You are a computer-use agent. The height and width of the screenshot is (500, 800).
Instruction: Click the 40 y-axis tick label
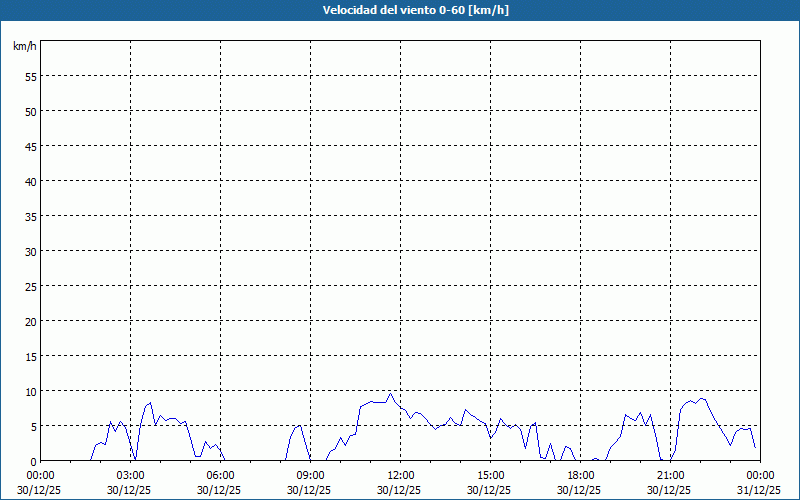tap(30, 181)
